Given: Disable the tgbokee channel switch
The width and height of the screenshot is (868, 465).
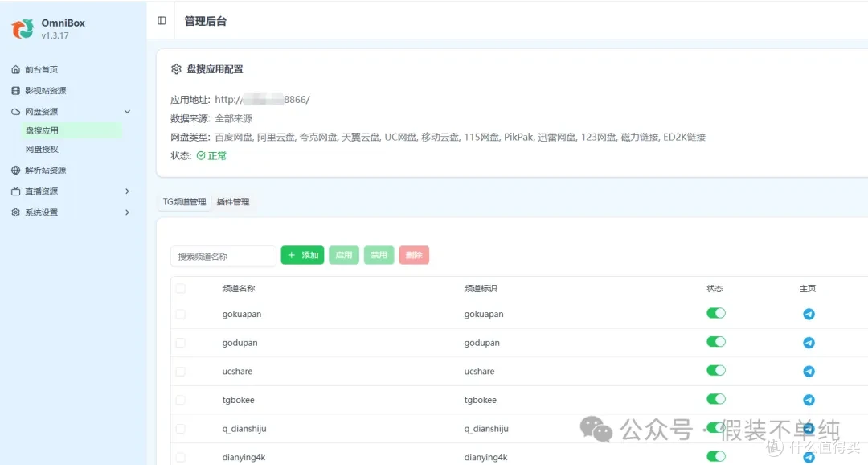Looking at the screenshot, I should click(x=716, y=399).
